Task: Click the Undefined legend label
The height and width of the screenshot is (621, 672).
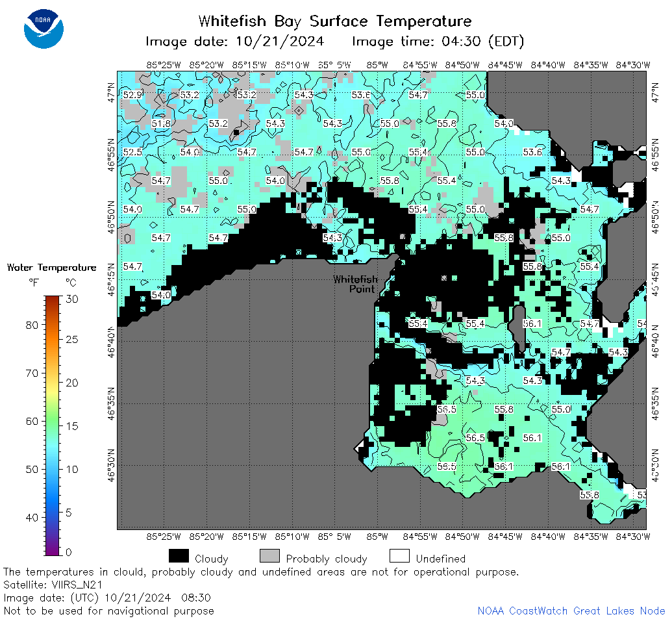Action: point(441,559)
